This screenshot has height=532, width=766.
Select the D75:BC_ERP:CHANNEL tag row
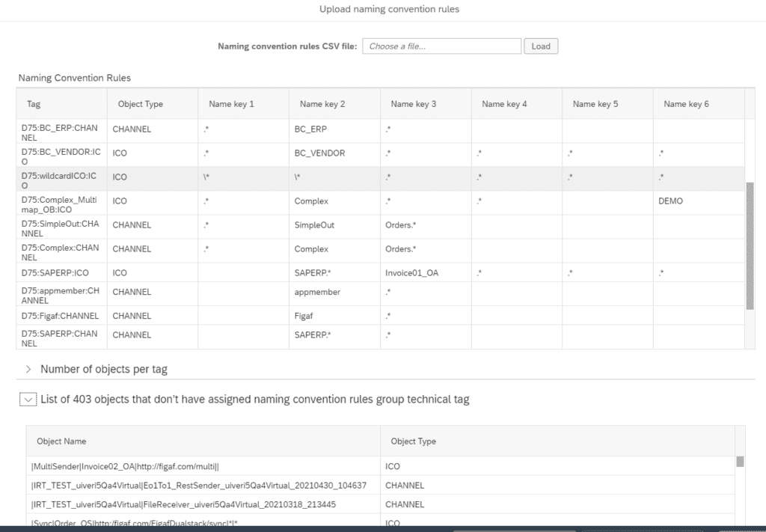(380, 131)
